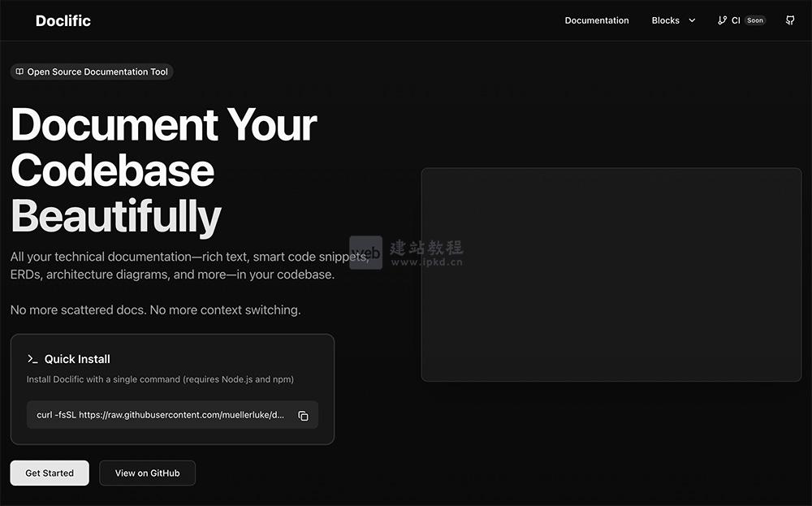
Task: Click the Document Your Codebase Beautifully headline
Action: click(163, 171)
